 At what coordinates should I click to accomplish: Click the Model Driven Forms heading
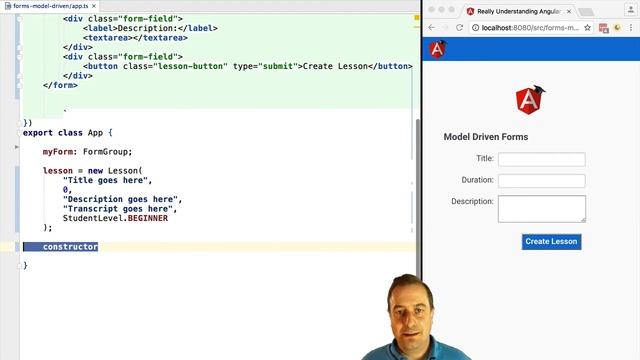pos(486,137)
